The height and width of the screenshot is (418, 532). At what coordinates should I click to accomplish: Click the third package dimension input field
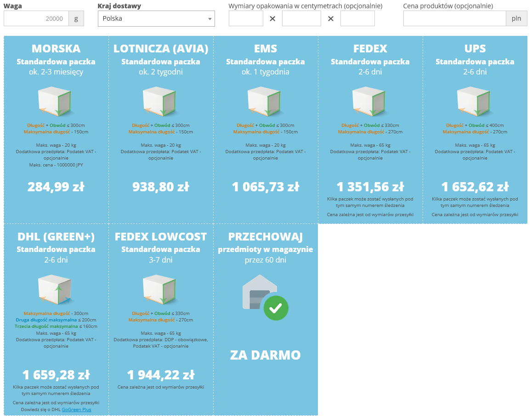[x=357, y=19]
